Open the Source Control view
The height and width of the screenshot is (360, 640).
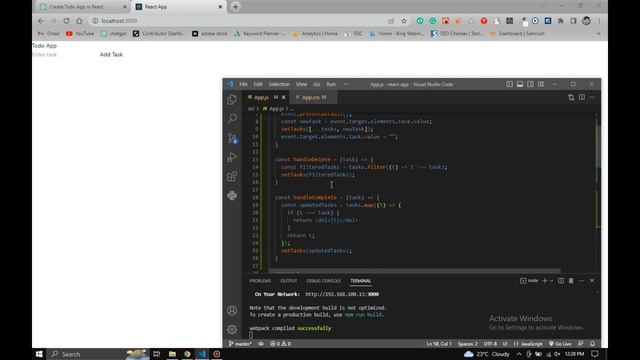point(232,138)
